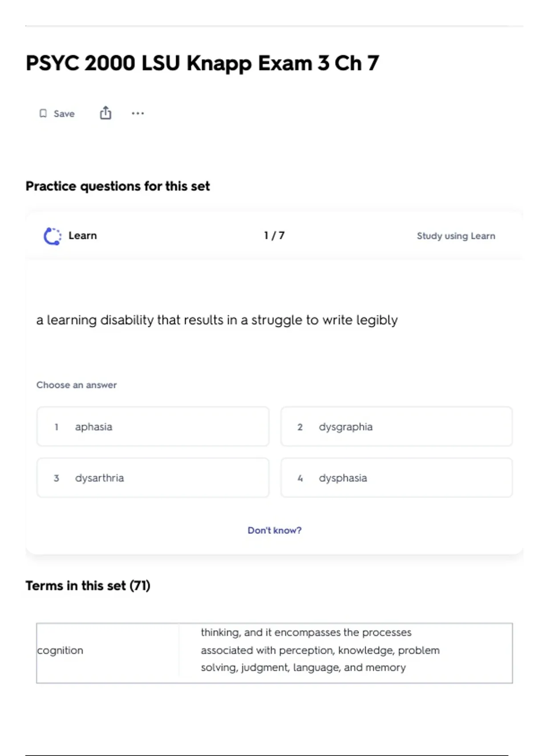Click the 'cognition' term cell
This screenshot has height=756, width=534.
pyautogui.click(x=60, y=650)
